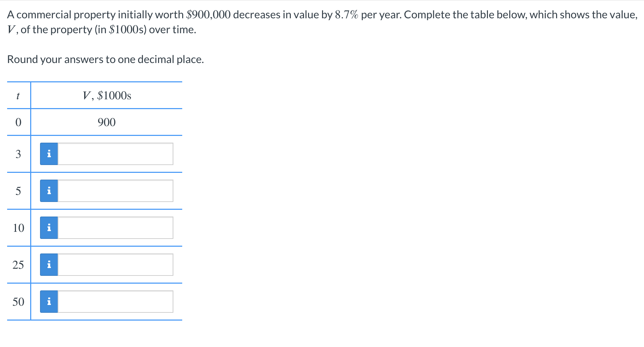Click the info icon beside row t=10
Image resolution: width=644 pixels, height=347 pixels.
(49, 228)
